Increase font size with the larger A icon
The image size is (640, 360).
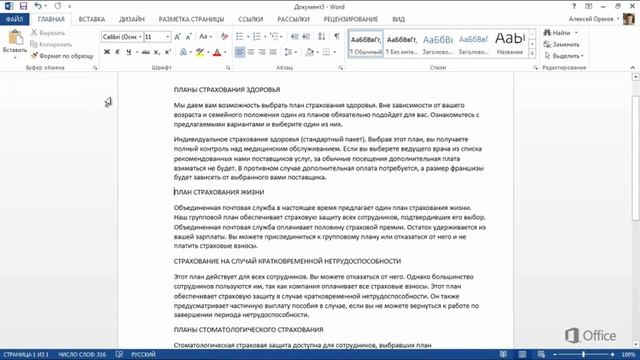(178, 37)
